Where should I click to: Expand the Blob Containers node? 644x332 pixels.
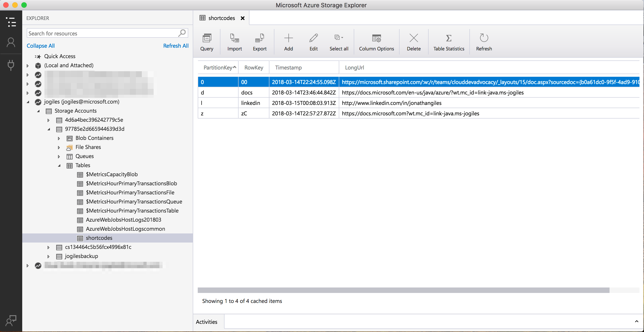click(x=59, y=138)
